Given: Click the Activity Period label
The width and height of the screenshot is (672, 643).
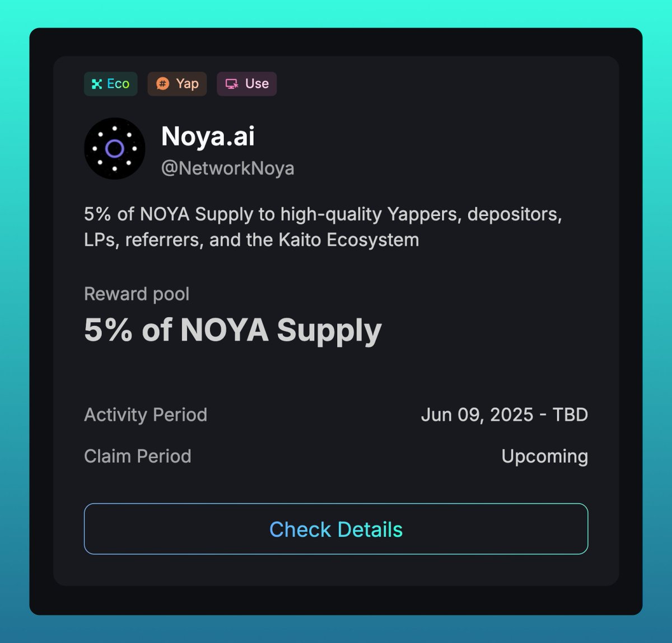Looking at the screenshot, I should tap(146, 415).
